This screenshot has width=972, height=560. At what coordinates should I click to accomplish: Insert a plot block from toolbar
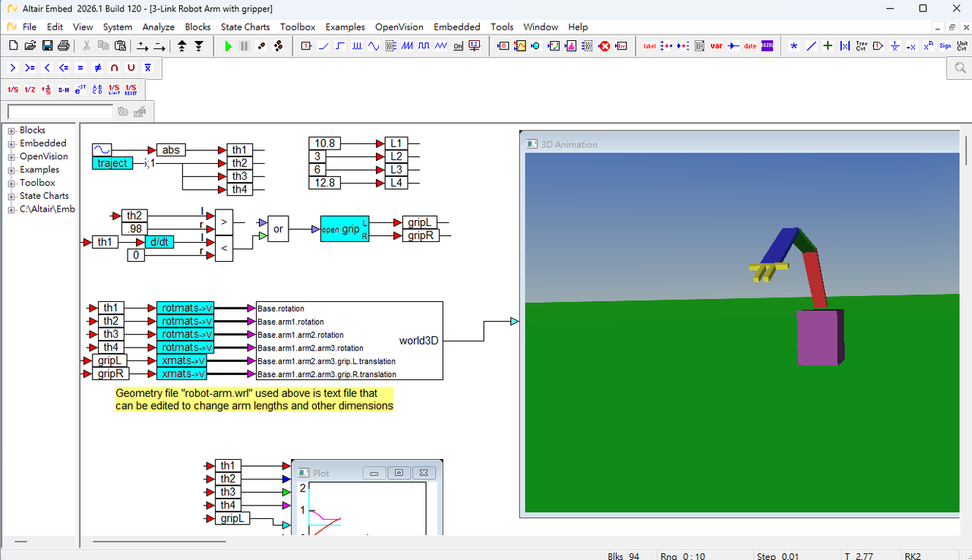click(520, 46)
